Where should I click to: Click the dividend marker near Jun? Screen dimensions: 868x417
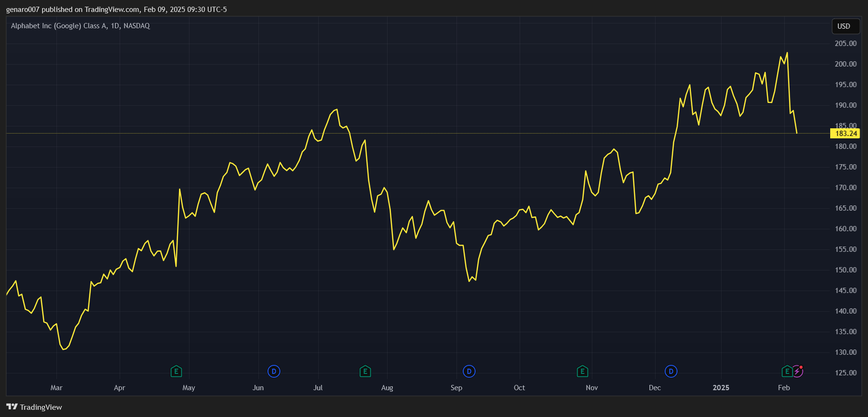(274, 371)
